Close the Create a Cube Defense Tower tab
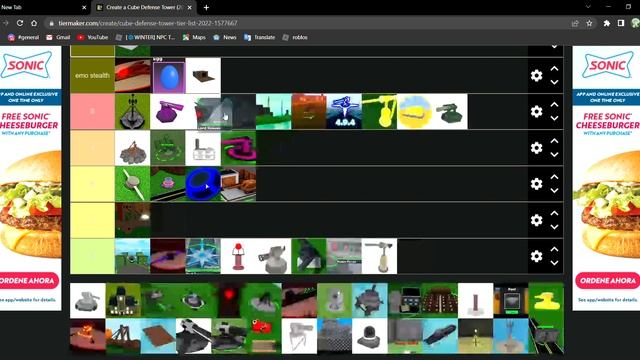 pyautogui.click(x=190, y=7)
